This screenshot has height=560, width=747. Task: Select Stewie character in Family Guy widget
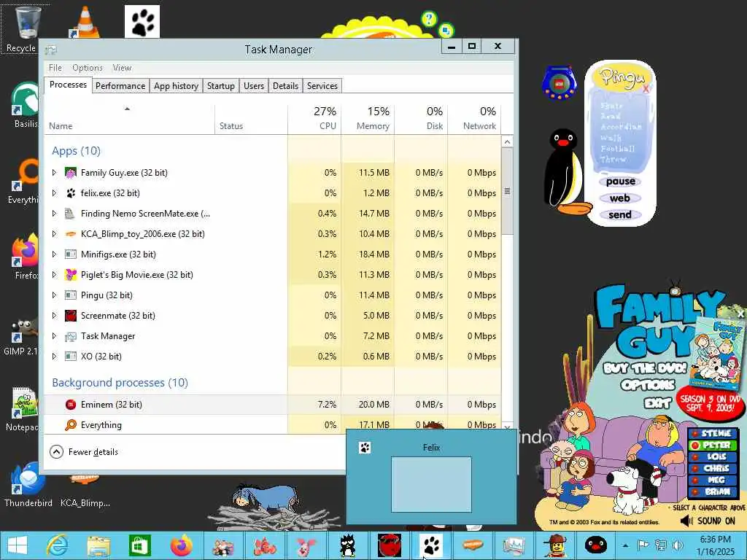coord(712,433)
